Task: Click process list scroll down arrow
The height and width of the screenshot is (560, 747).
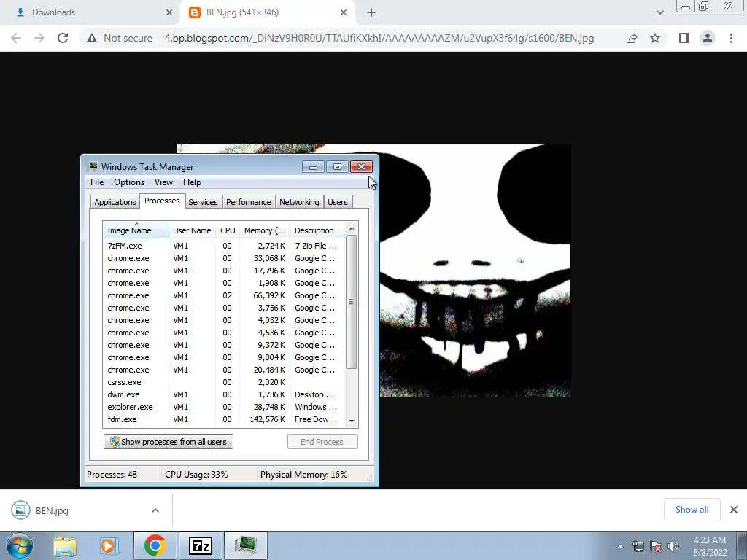Action: tap(352, 421)
